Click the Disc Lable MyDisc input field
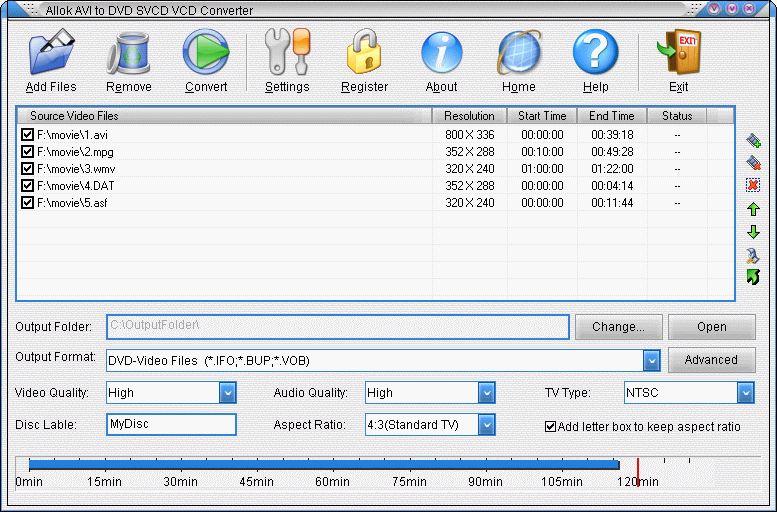 [171, 424]
